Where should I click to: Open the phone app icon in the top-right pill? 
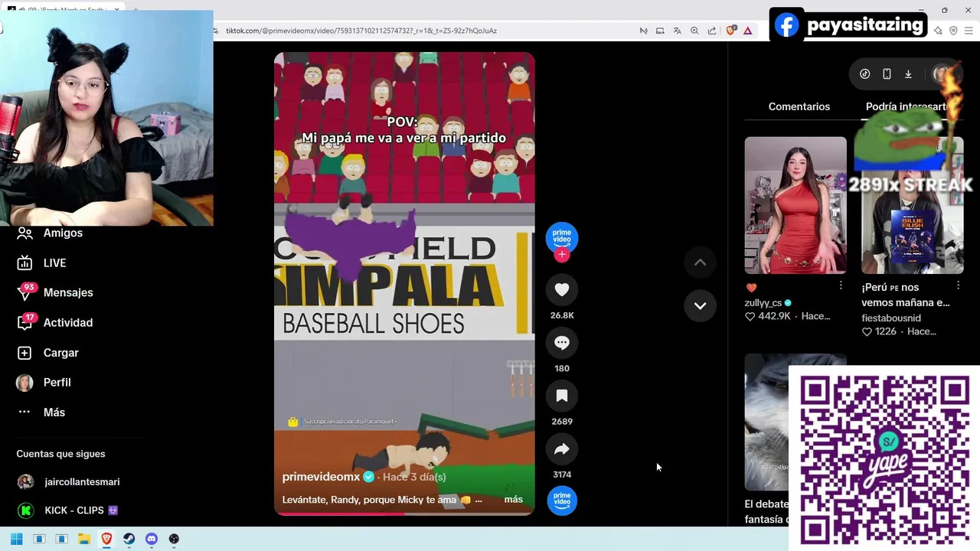click(x=887, y=74)
